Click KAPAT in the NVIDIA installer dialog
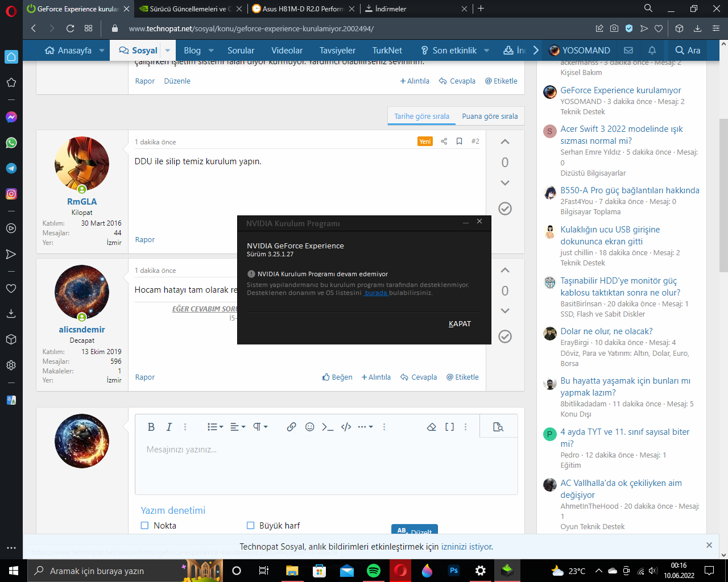The height and width of the screenshot is (582, 728). tap(460, 324)
